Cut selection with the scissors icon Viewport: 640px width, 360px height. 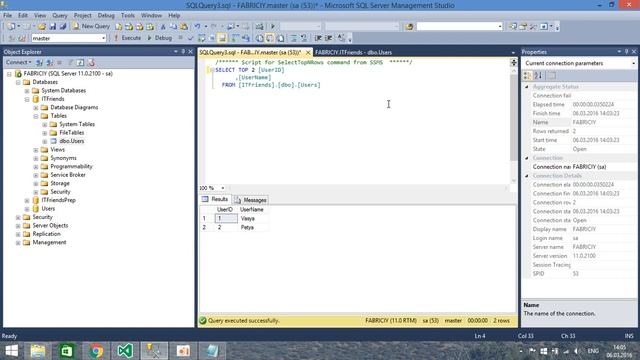163,26
